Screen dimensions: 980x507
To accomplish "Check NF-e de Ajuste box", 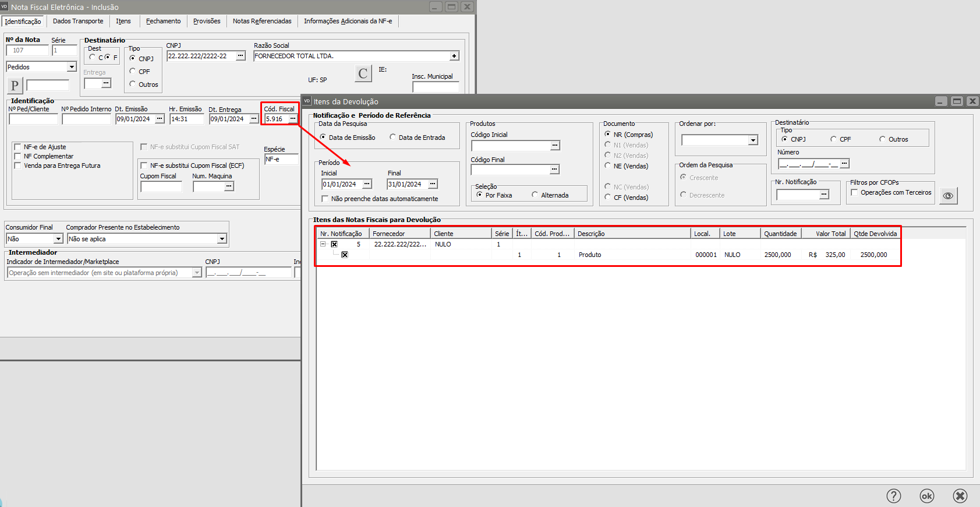I will (17, 147).
